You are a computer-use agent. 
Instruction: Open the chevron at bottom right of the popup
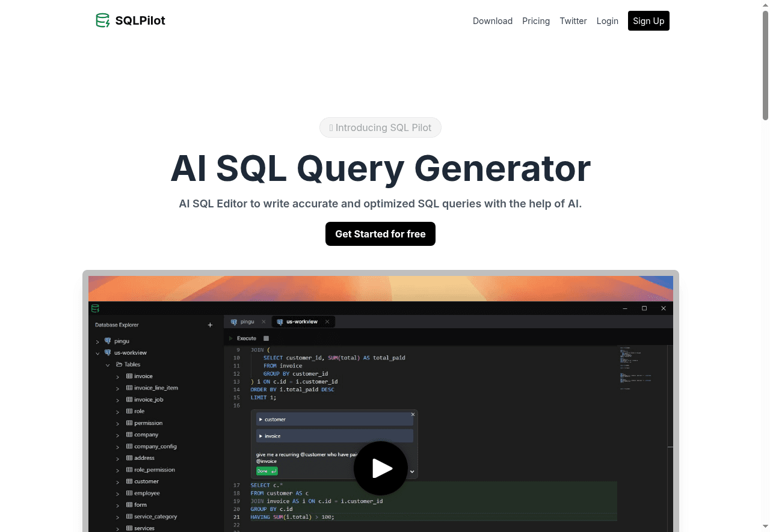(x=412, y=471)
